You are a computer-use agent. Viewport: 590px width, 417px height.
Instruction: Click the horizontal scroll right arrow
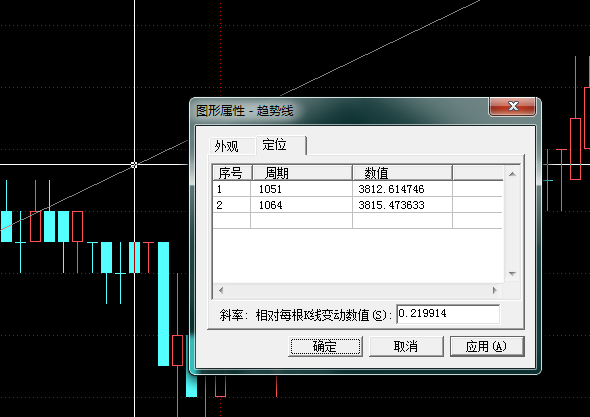(494, 290)
